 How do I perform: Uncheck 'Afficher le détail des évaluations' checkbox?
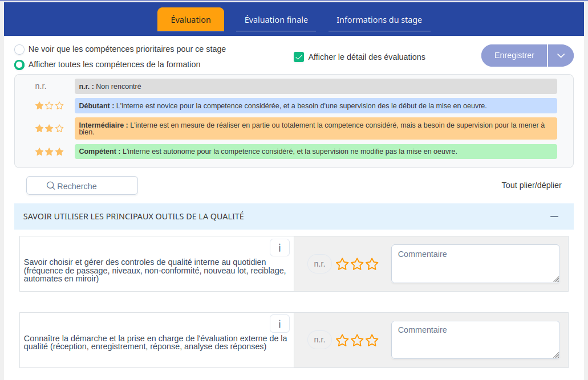[298, 57]
